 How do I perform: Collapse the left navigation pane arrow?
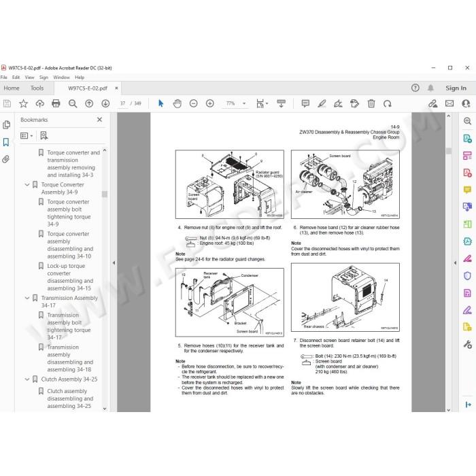pyautogui.click(x=114, y=263)
